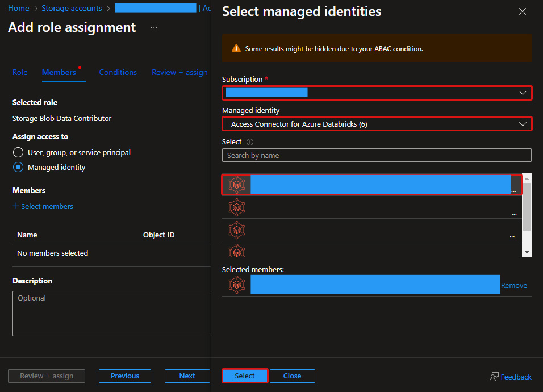The image size is (543, 392).
Task: Click the Close button in the panel
Action: point(293,376)
